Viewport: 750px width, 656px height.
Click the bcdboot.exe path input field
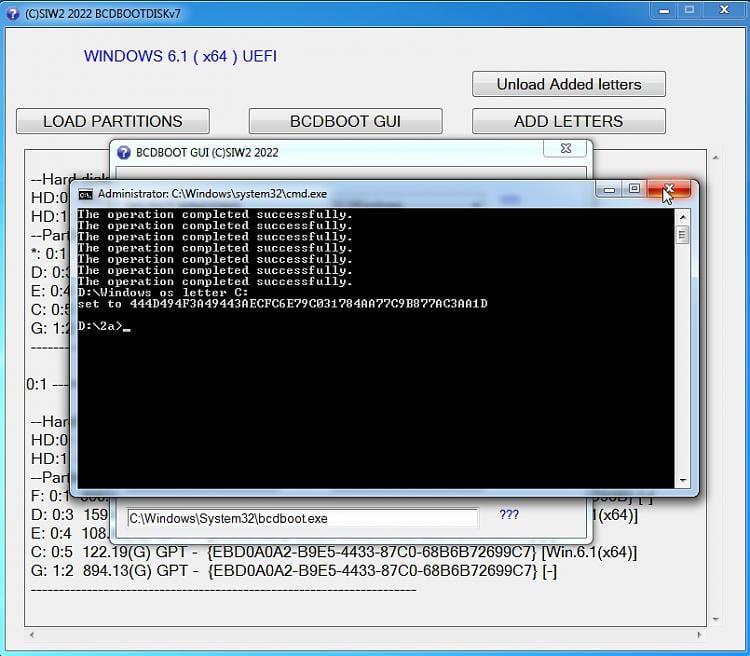[x=303, y=519]
